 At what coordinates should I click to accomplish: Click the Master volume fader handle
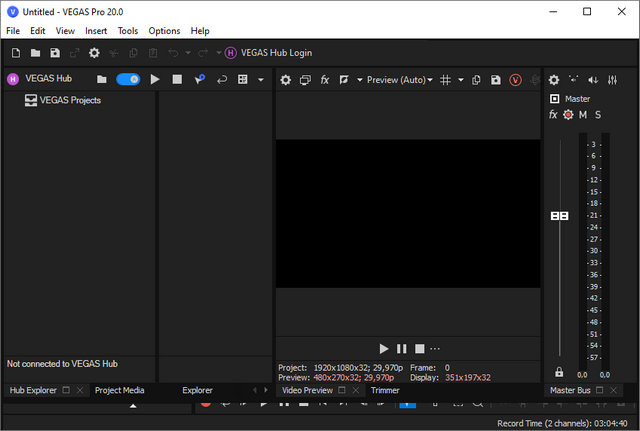click(x=559, y=216)
